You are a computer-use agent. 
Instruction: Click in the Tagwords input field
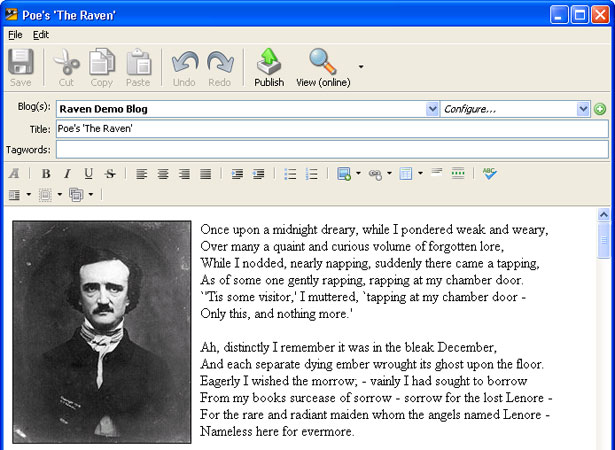[332, 149]
